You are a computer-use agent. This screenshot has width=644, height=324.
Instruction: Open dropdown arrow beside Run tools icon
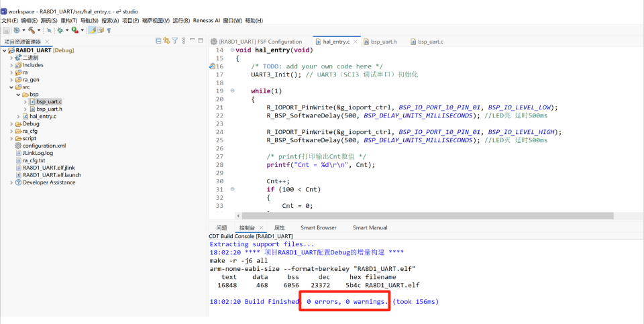pyautogui.click(x=82, y=30)
